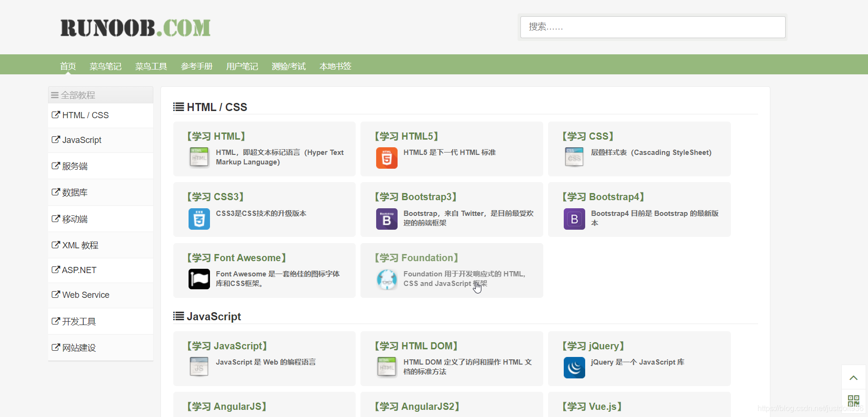Viewport: 868px width, 417px height.
Task: Select 移动端 in the sidebar
Action: point(100,219)
